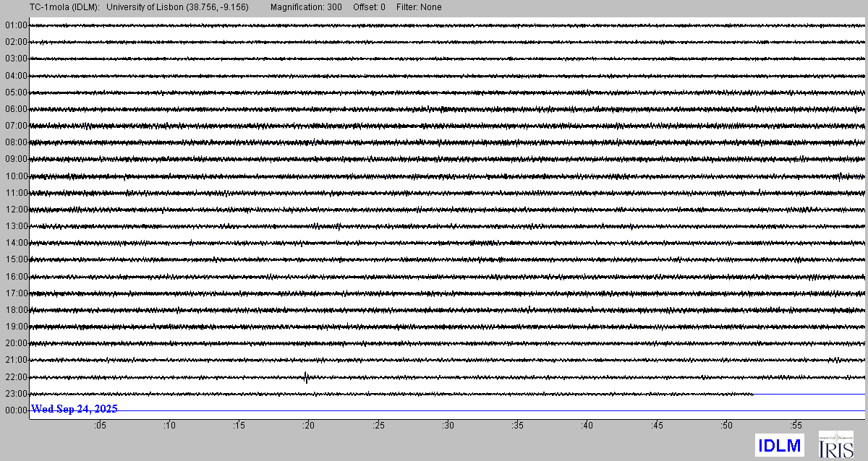Click the :20 minute tick label
This screenshot has height=461, width=868.
308,426
